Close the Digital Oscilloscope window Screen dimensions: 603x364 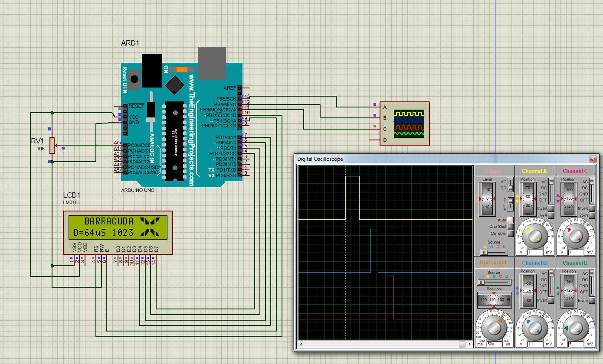pos(593,159)
